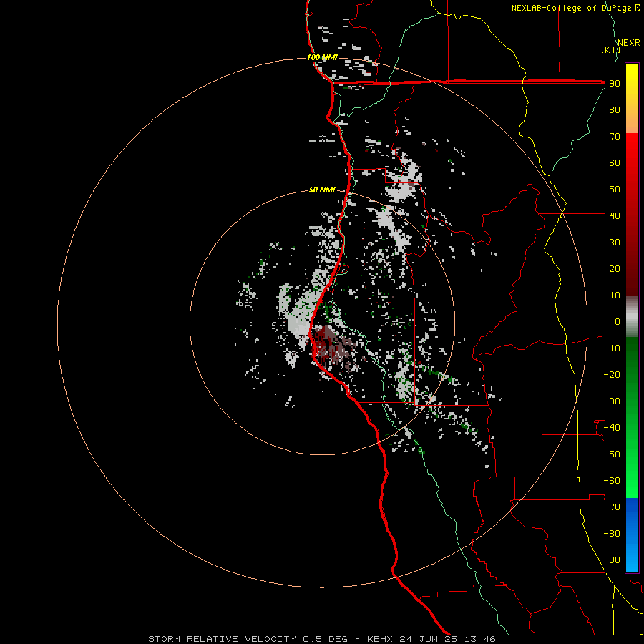Click the 90 value on the velocity scale
Viewport: 644px width, 644px height.
coord(615,84)
